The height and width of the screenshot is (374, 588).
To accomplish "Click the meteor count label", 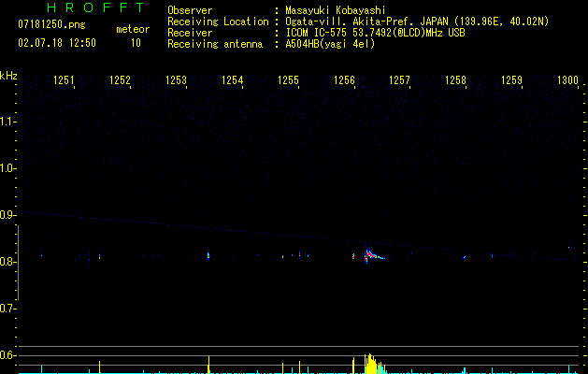I will click(133, 29).
